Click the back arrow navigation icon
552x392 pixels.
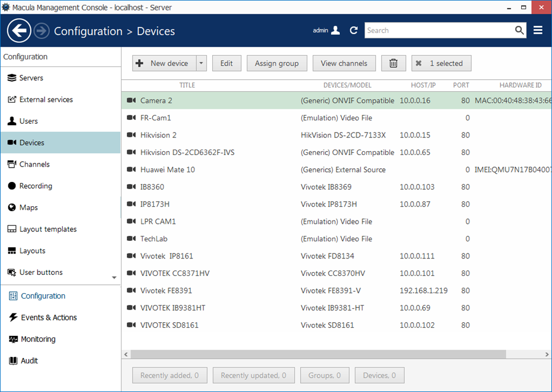19,31
